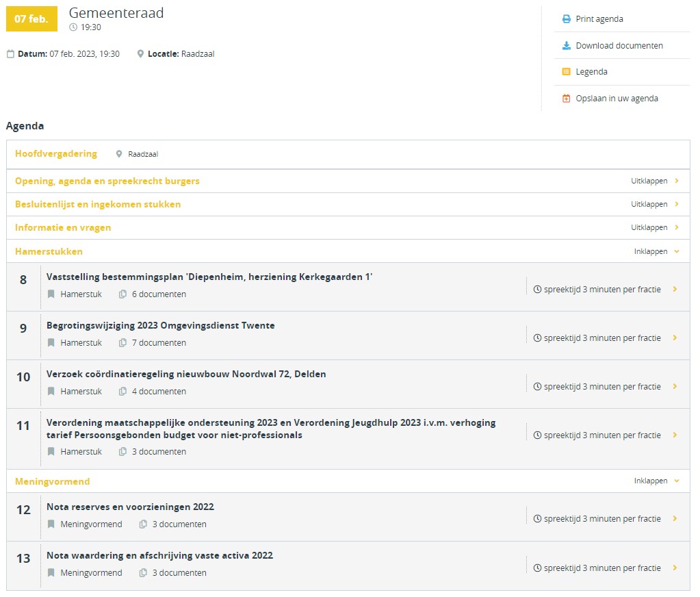Click the location pin next to Raadzaal in Hoofdvergadering
The width and height of the screenshot is (700, 597).
coord(119,154)
